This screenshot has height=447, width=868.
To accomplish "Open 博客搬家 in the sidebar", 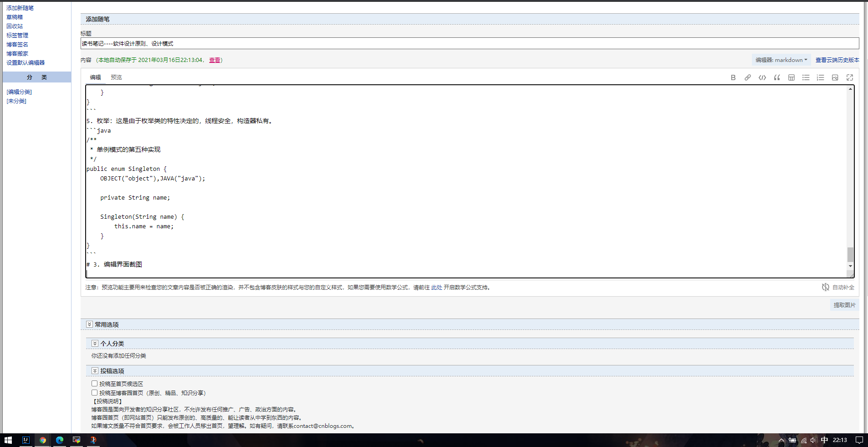I will coord(17,54).
